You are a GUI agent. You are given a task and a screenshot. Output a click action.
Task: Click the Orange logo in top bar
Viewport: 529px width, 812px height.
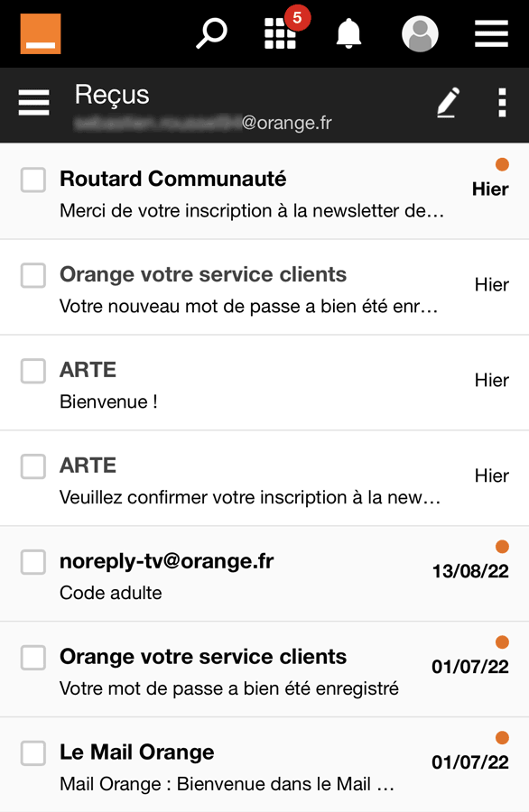coord(41,34)
